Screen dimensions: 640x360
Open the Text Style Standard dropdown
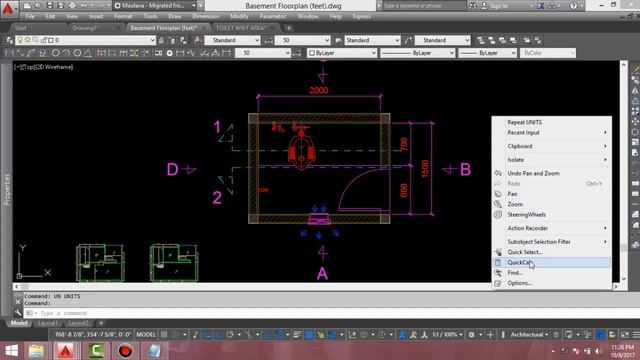pyautogui.click(x=233, y=40)
